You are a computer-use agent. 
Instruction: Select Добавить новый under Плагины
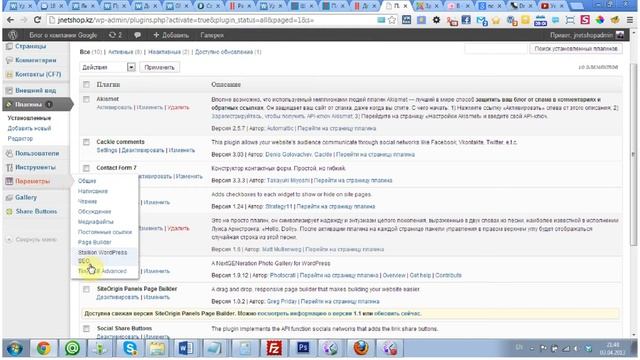click(29, 128)
